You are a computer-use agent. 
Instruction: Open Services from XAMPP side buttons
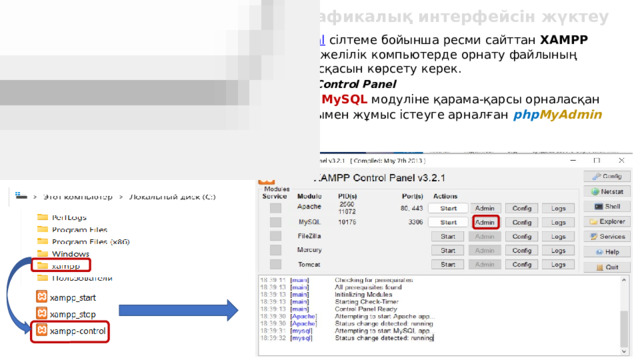point(607,237)
